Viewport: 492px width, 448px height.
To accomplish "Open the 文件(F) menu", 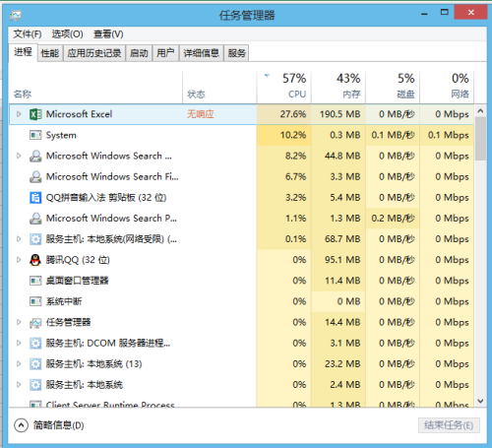I will 28,33.
